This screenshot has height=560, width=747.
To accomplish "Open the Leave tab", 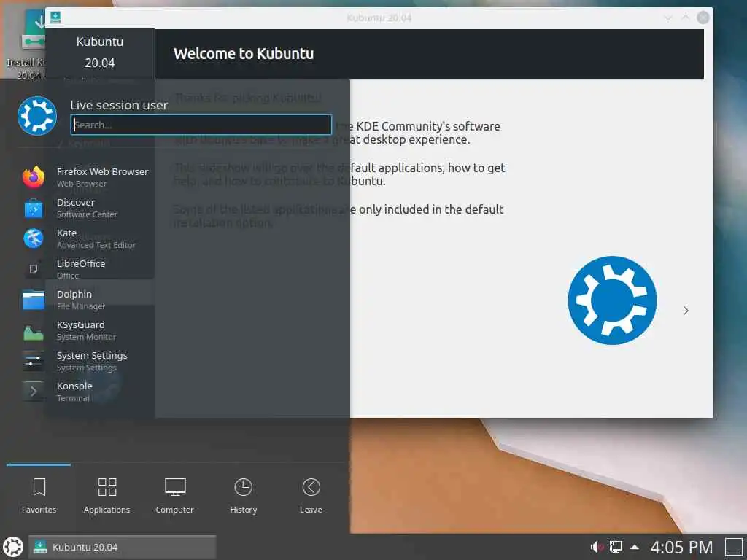I will click(311, 496).
